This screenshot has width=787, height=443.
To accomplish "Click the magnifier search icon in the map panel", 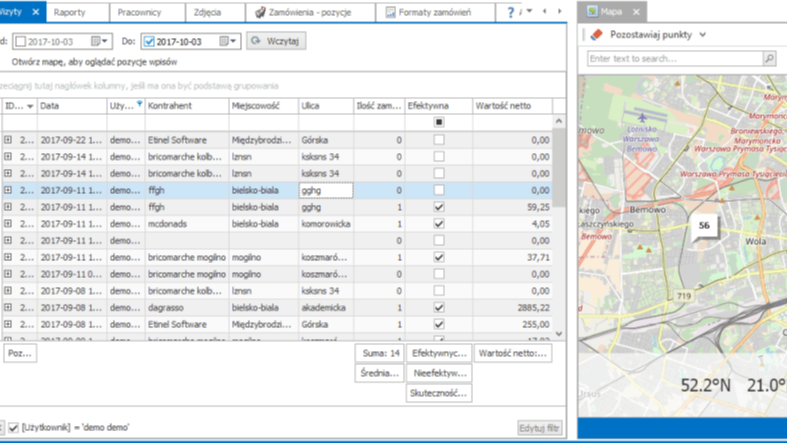I will click(768, 59).
